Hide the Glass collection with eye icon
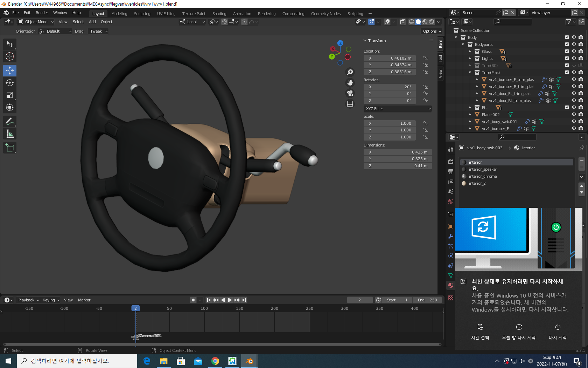 [574, 52]
